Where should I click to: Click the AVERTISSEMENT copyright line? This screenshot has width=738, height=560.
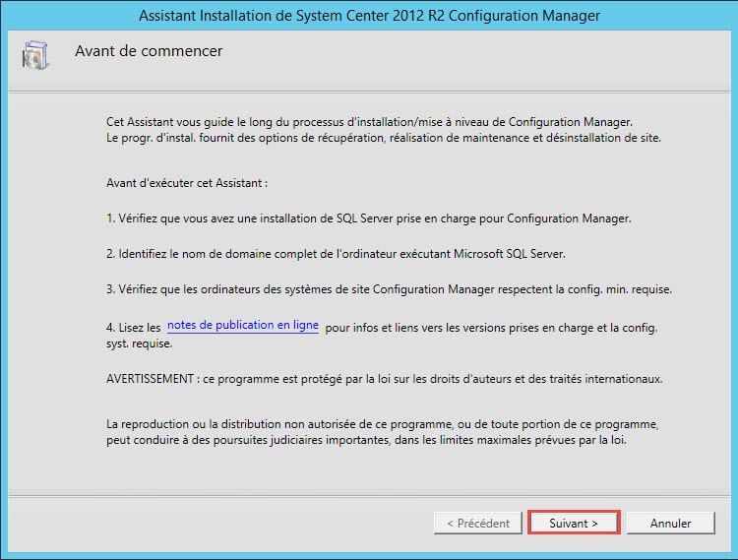pos(384,379)
